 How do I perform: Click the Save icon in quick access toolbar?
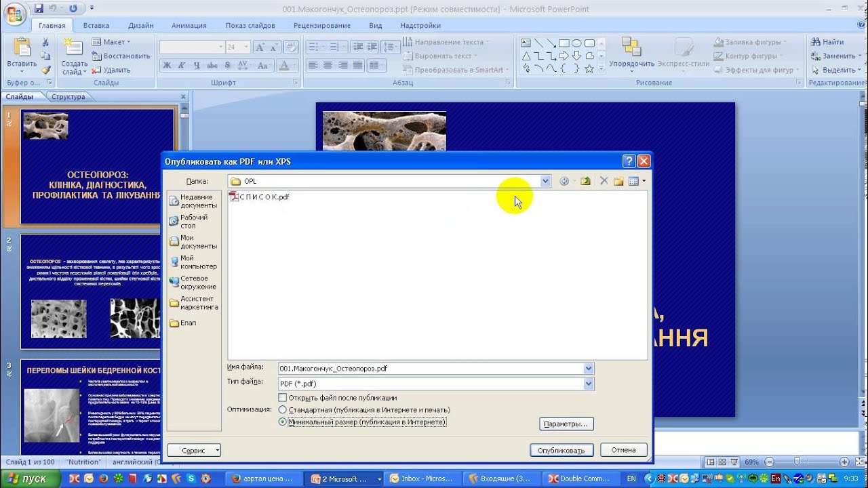(39, 9)
